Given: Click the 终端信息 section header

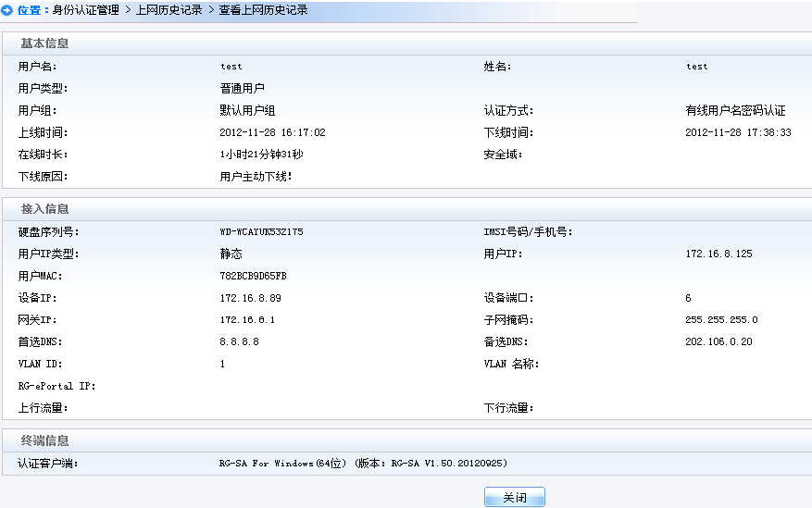Looking at the screenshot, I should 45,440.
